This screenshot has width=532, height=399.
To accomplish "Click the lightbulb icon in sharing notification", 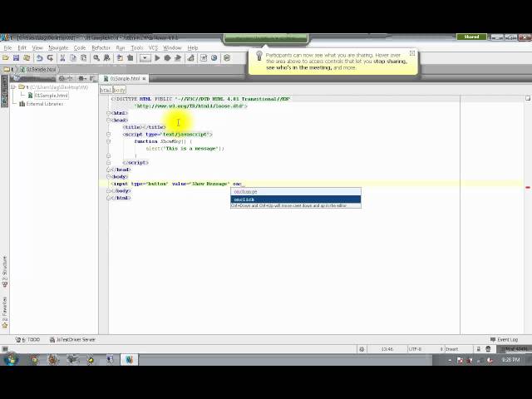I will tap(259, 56).
